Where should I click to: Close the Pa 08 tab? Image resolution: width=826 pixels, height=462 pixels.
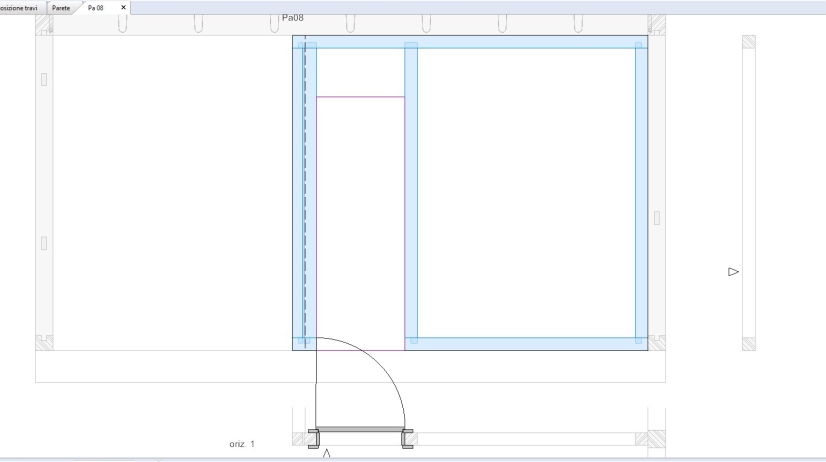123,7
